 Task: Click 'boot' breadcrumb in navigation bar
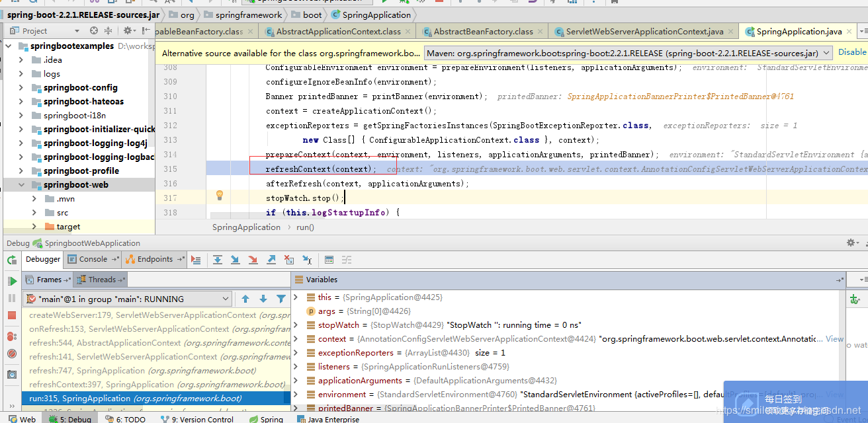point(312,15)
